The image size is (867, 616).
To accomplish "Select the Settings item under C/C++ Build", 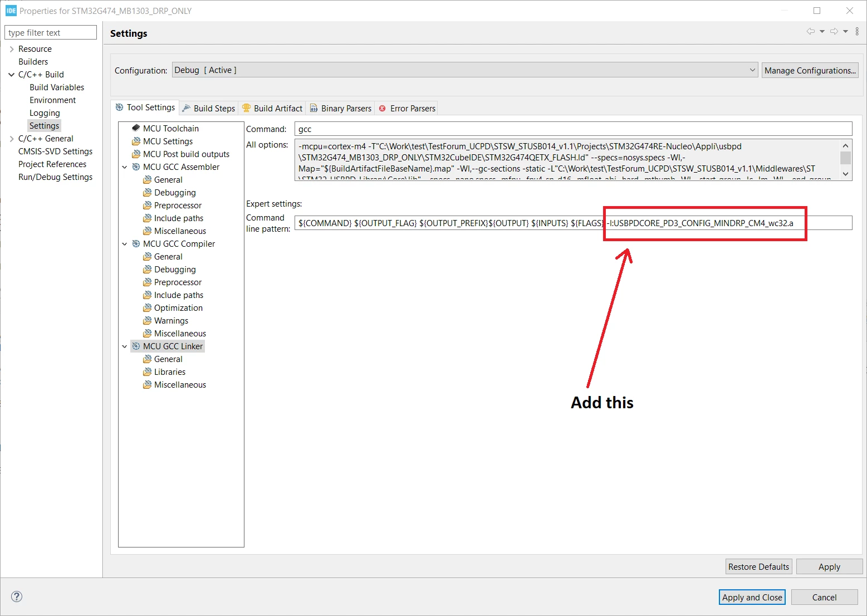I will (44, 126).
